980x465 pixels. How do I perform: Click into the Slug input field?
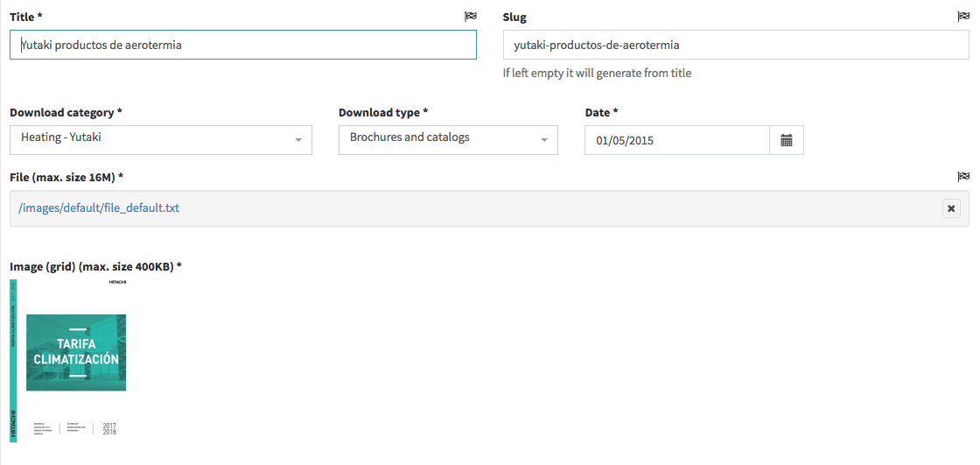735,45
